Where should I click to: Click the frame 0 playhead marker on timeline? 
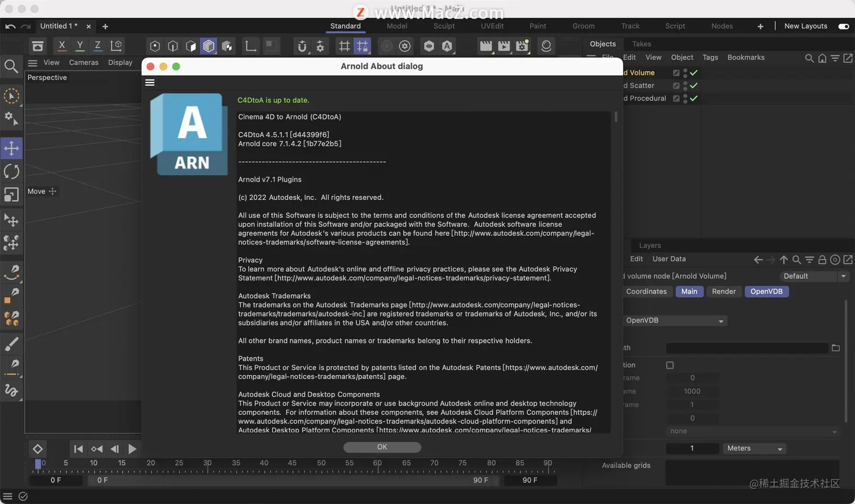pos(38,463)
